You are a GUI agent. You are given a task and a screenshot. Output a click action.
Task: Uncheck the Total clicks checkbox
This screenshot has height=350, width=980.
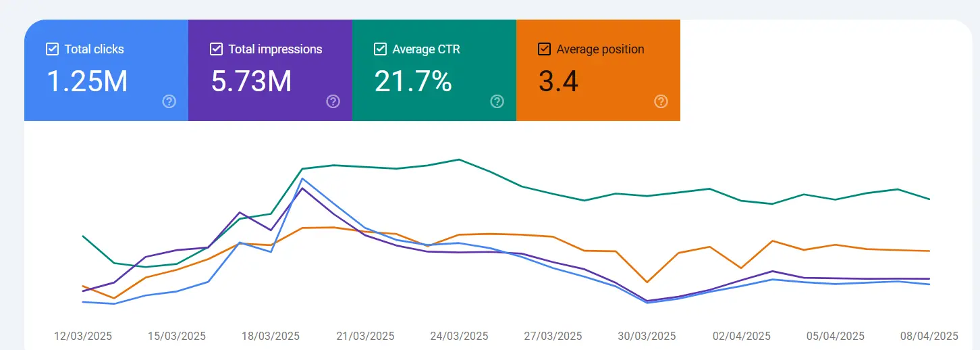pyautogui.click(x=52, y=49)
